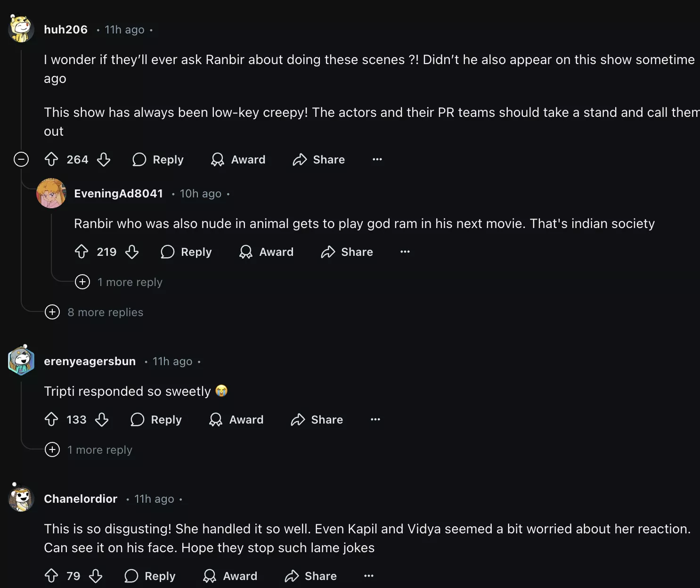The width and height of the screenshot is (700, 588).
Task: Open more options on huh206's comment
Action: [x=377, y=160]
